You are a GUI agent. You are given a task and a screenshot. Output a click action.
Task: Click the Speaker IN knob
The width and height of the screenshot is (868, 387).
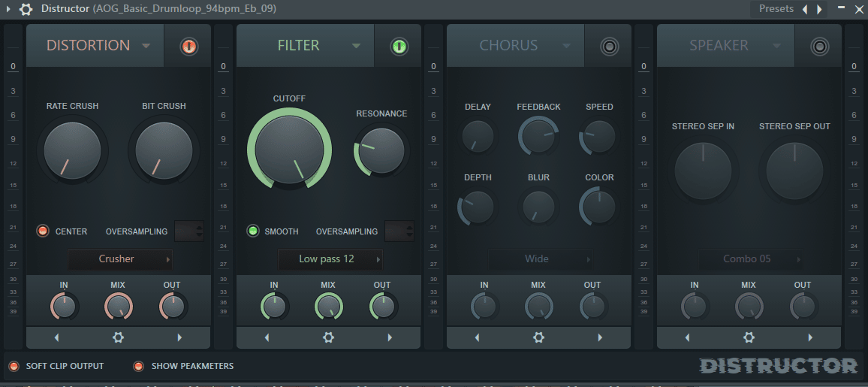(695, 307)
